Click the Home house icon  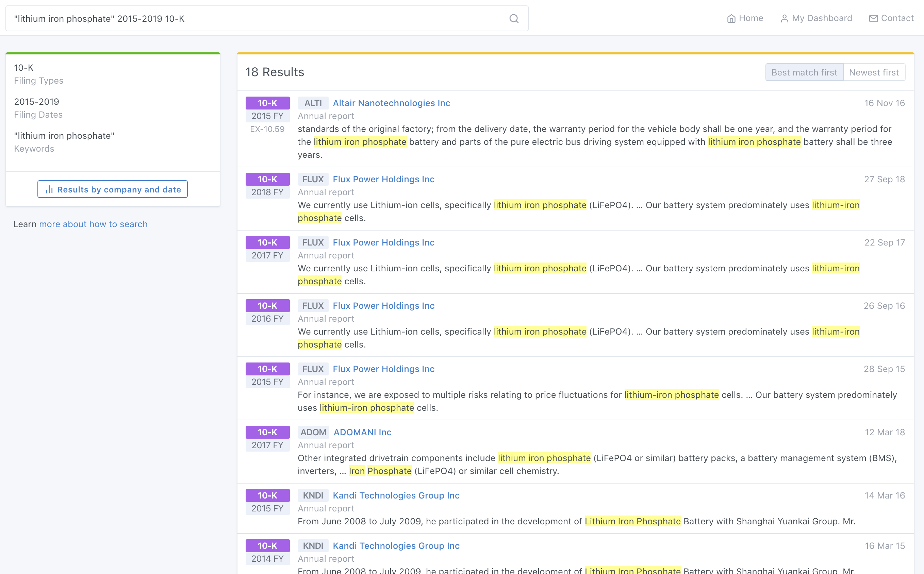731,19
